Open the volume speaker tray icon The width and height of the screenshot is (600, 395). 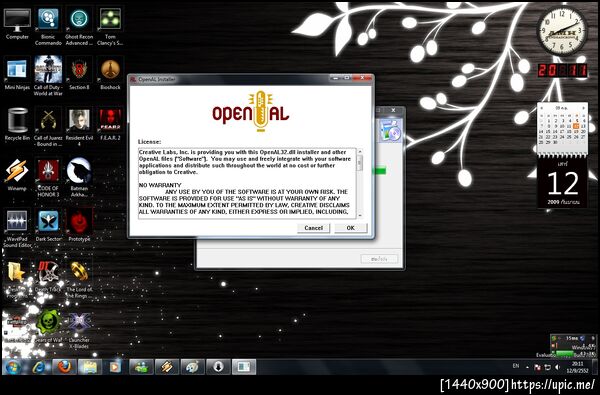[x=558, y=367]
